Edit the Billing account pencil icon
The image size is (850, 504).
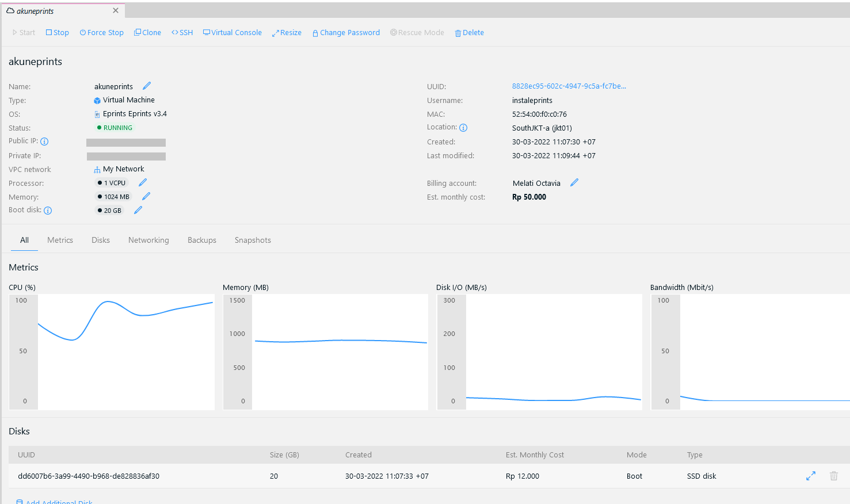[574, 182]
